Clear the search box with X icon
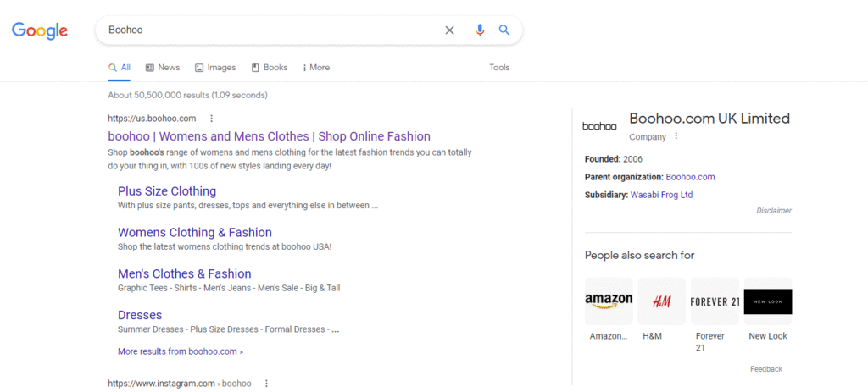This screenshot has height=392, width=868. click(450, 30)
